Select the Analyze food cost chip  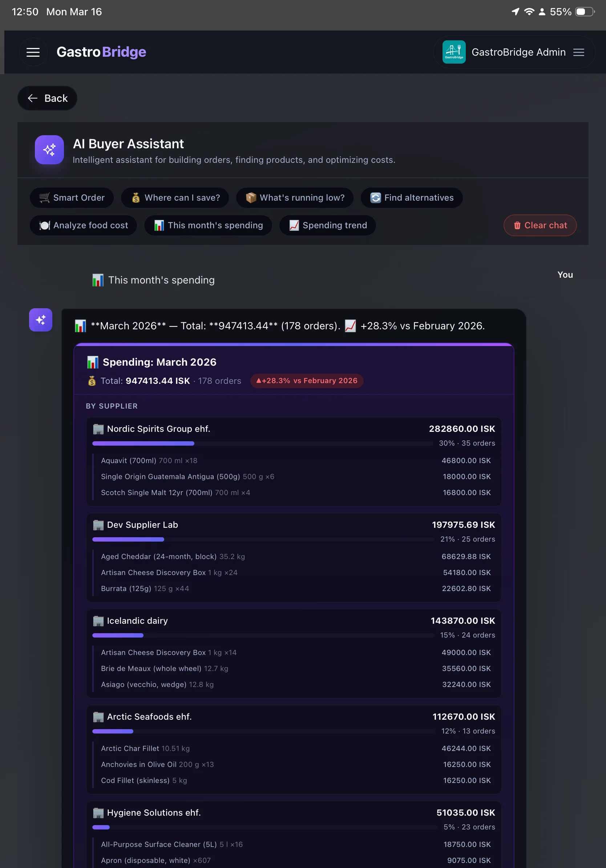click(x=84, y=225)
